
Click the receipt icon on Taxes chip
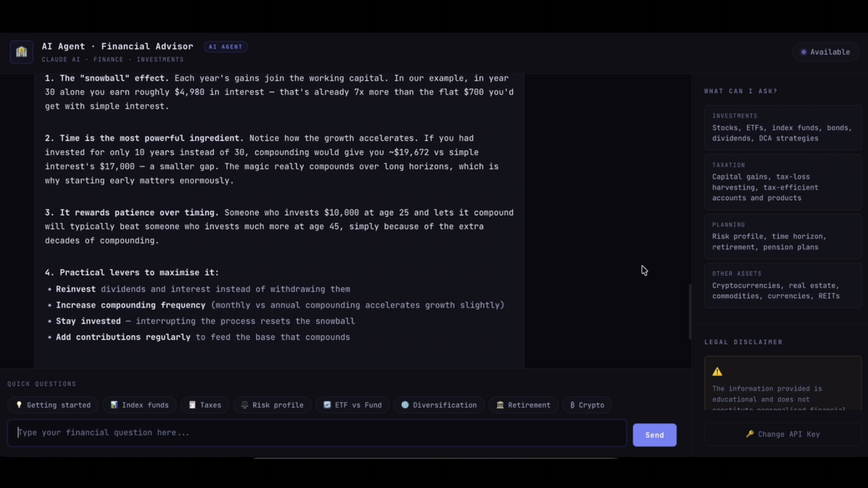192,405
